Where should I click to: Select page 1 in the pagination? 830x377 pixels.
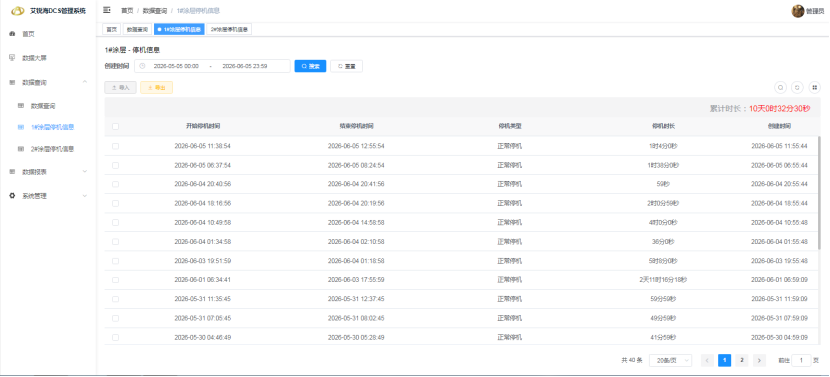click(x=725, y=360)
